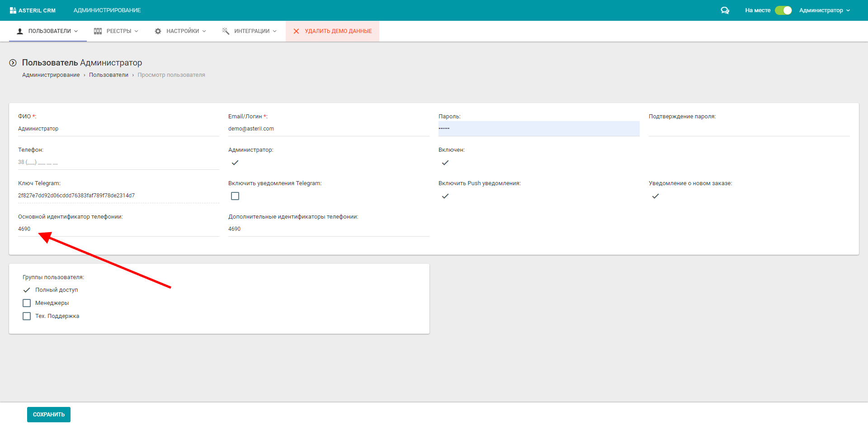This screenshot has width=868, height=425.
Task: Open the Администрирование top menu item
Action: [x=107, y=10]
